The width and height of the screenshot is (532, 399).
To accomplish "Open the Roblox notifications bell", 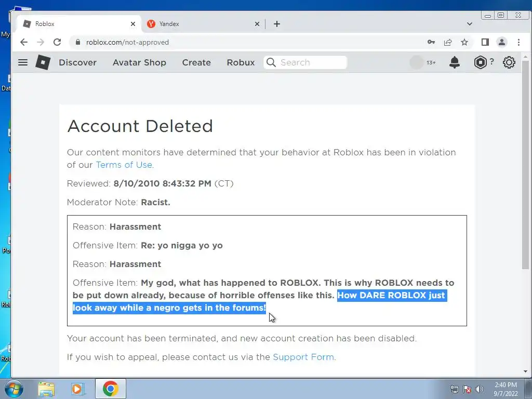I will (x=454, y=62).
